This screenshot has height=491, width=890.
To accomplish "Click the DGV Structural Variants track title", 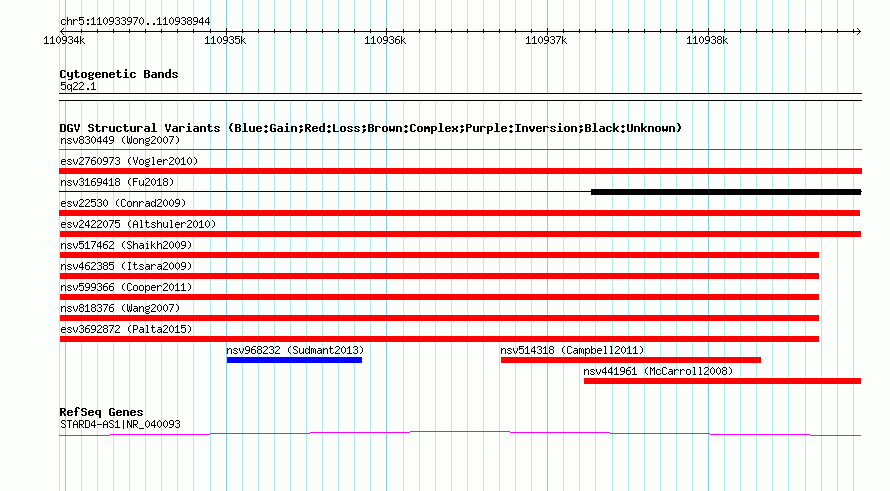I will (371, 128).
